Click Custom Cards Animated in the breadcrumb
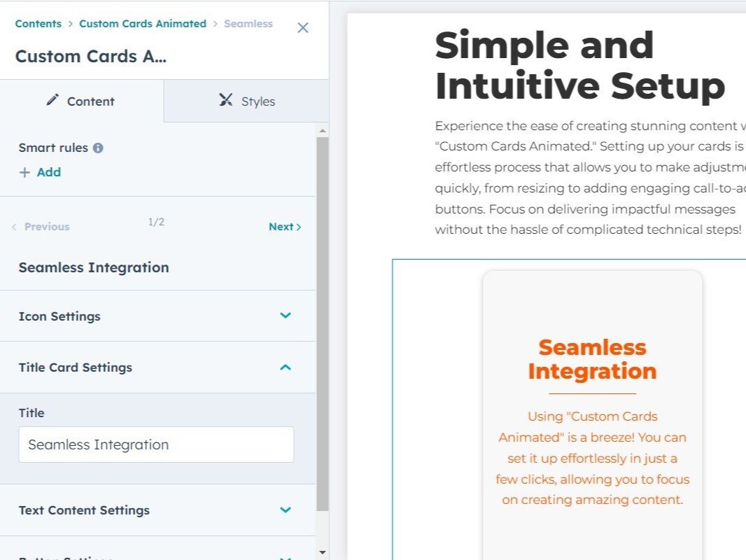The height and width of the screenshot is (560, 746). [x=142, y=23]
